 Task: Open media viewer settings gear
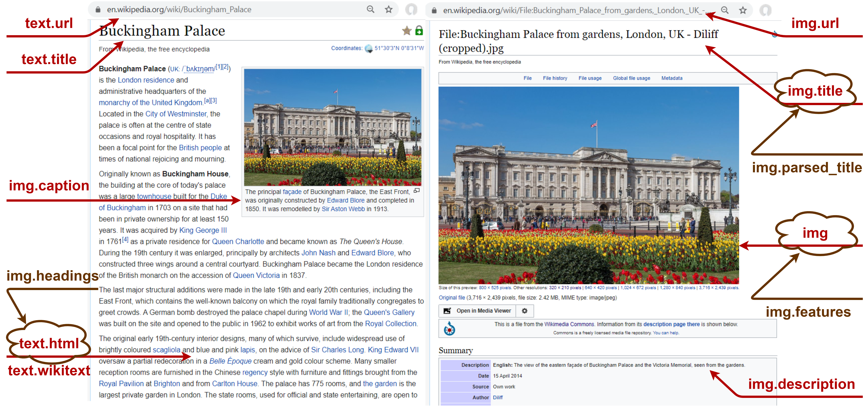[x=524, y=311]
